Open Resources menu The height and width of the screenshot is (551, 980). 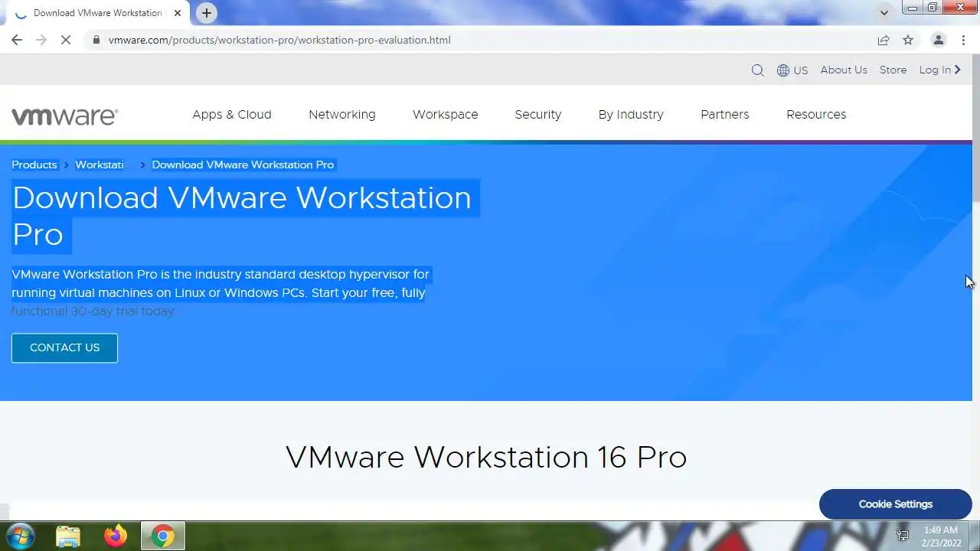pos(816,115)
